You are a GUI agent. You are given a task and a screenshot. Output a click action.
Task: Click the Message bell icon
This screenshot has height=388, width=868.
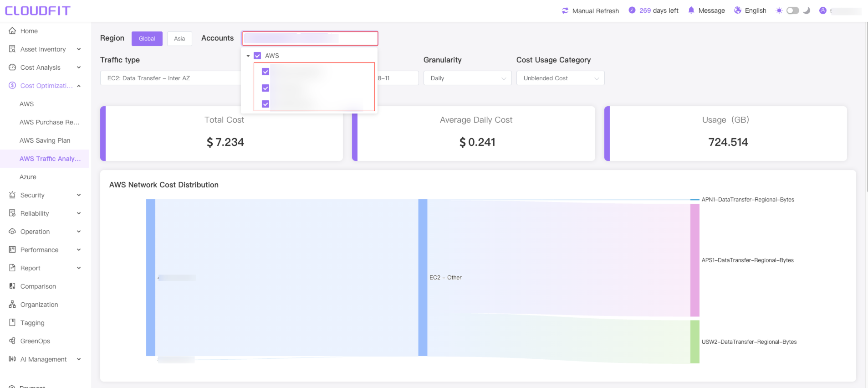point(691,10)
